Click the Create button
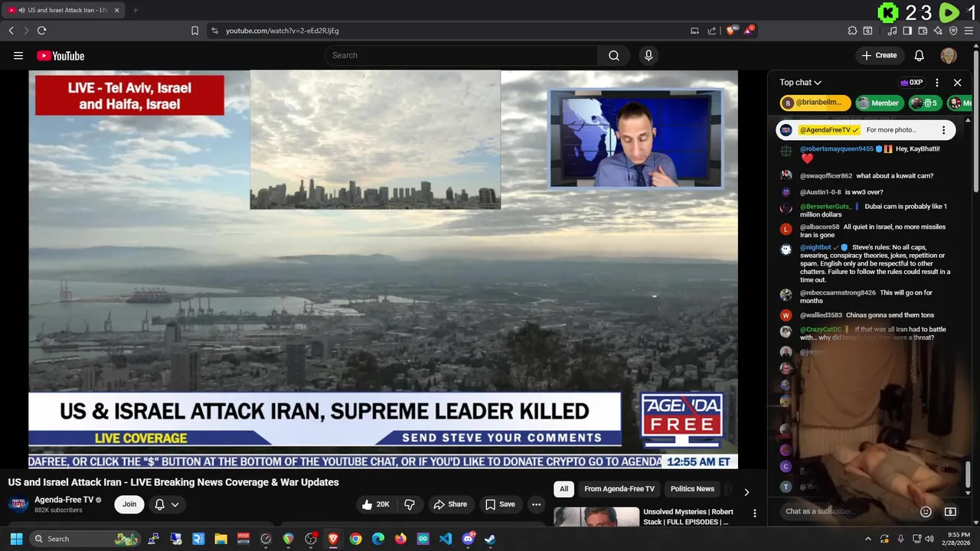The height and width of the screenshot is (551, 980). [879, 55]
